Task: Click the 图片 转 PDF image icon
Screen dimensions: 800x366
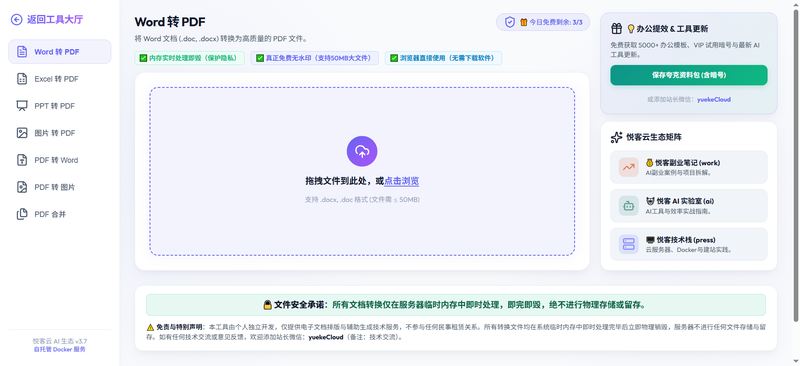Action: point(22,133)
